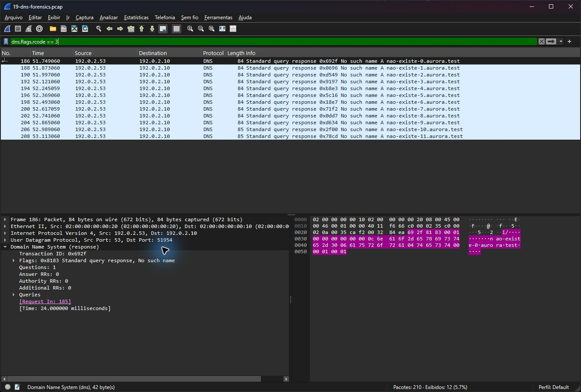This screenshot has width=581, height=392.
Task: Click the filter bookmark icon
Action: tap(6, 41)
